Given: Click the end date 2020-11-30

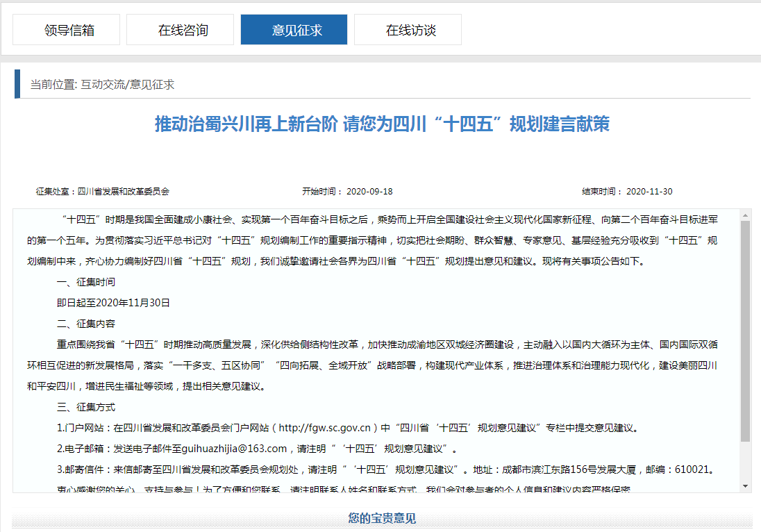Looking at the screenshot, I should (649, 192).
